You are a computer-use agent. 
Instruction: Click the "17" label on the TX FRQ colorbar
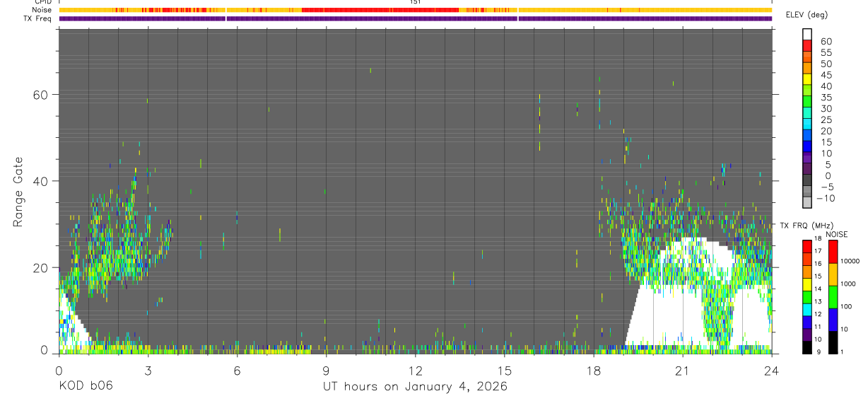click(x=819, y=251)
